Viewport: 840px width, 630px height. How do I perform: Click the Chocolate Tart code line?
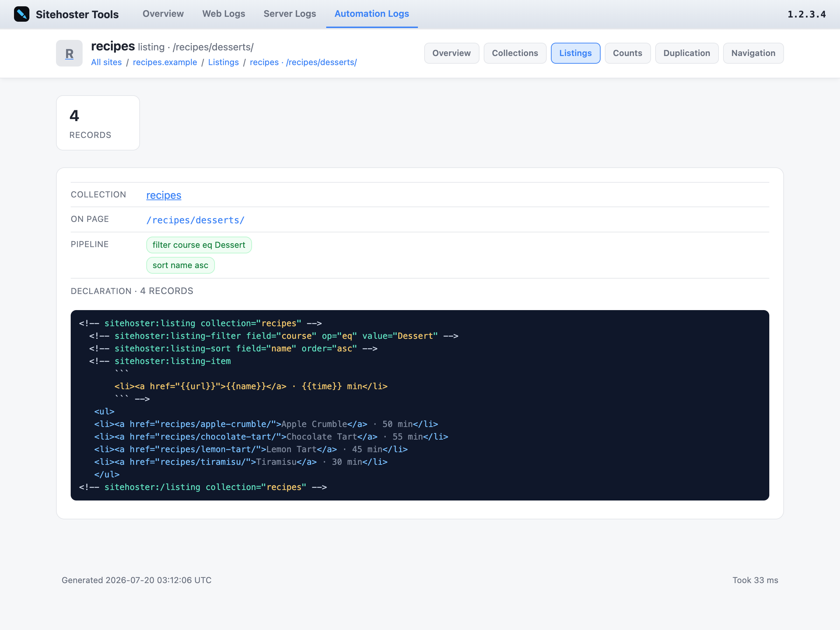tap(271, 437)
